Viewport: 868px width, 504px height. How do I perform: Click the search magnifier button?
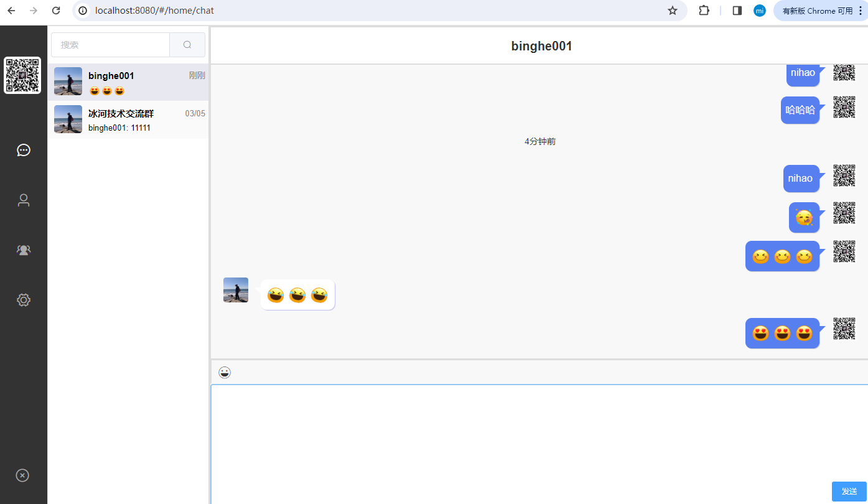click(187, 45)
